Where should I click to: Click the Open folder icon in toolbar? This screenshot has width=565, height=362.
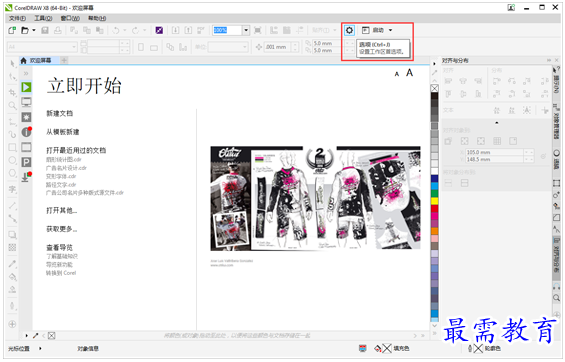(x=25, y=30)
